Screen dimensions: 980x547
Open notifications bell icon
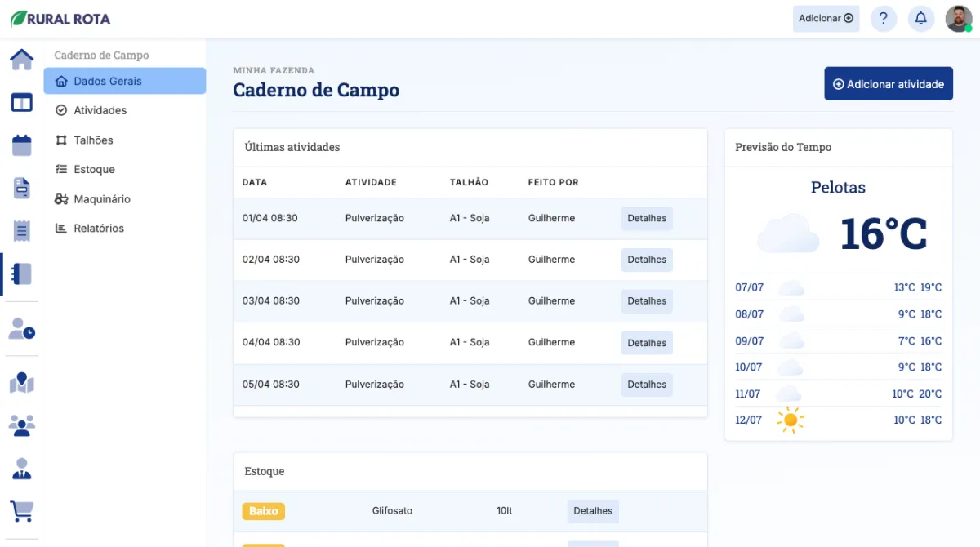(x=921, y=18)
